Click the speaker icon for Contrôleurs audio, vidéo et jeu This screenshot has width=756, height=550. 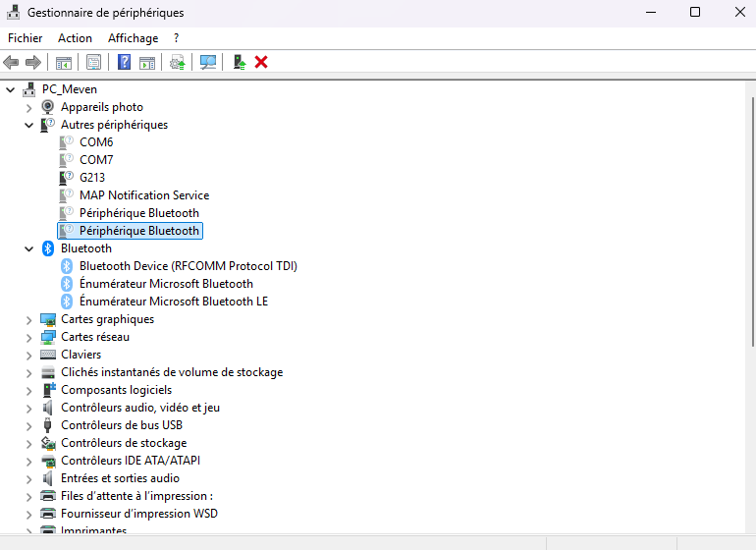click(x=48, y=408)
